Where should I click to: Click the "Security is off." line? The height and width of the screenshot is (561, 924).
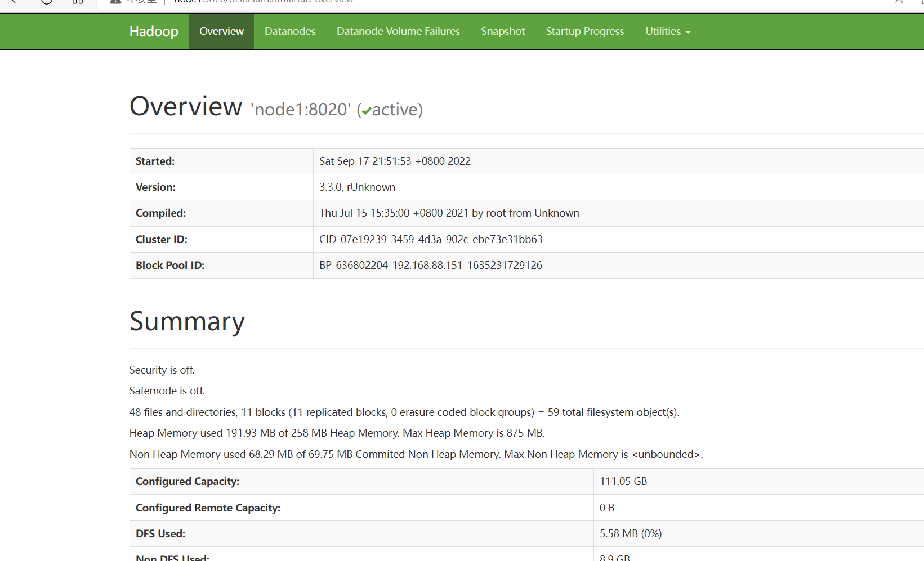[162, 370]
